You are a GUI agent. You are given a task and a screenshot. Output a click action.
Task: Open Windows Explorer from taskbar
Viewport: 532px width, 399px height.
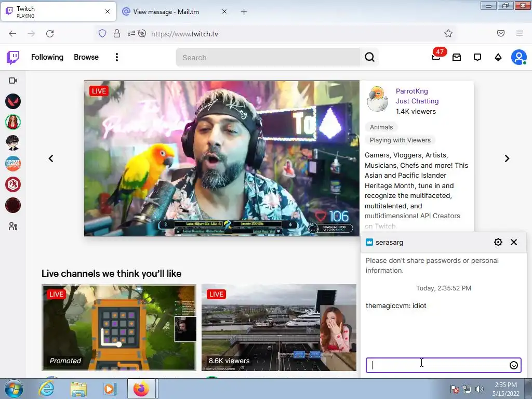(78, 389)
